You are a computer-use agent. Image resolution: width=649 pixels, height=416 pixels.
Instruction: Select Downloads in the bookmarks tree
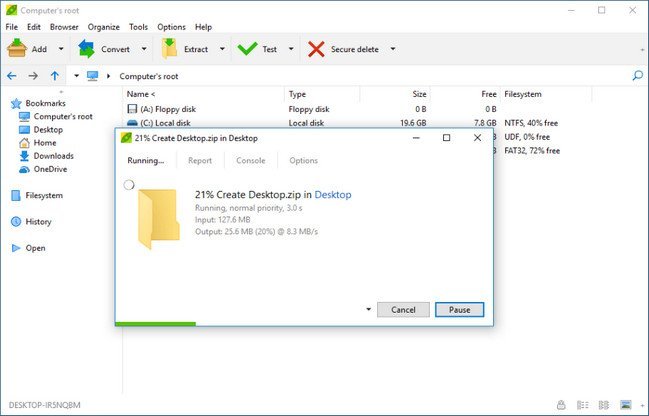pyautogui.click(x=53, y=156)
